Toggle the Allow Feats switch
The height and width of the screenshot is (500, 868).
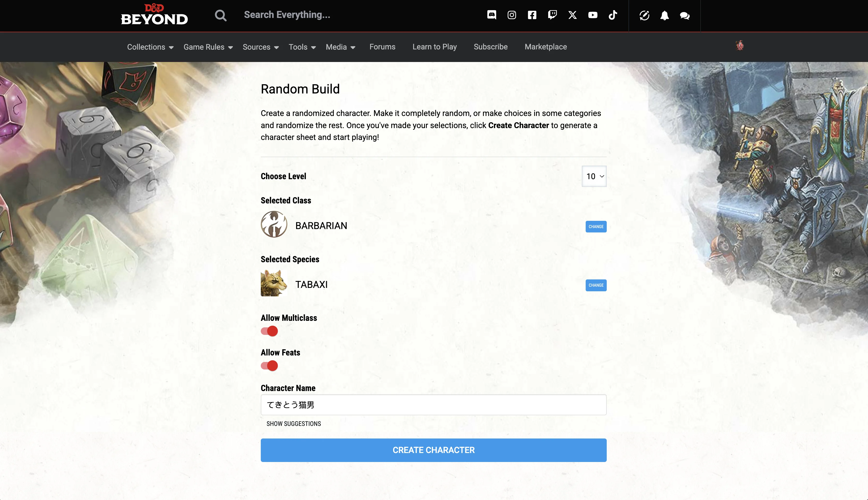[269, 366]
